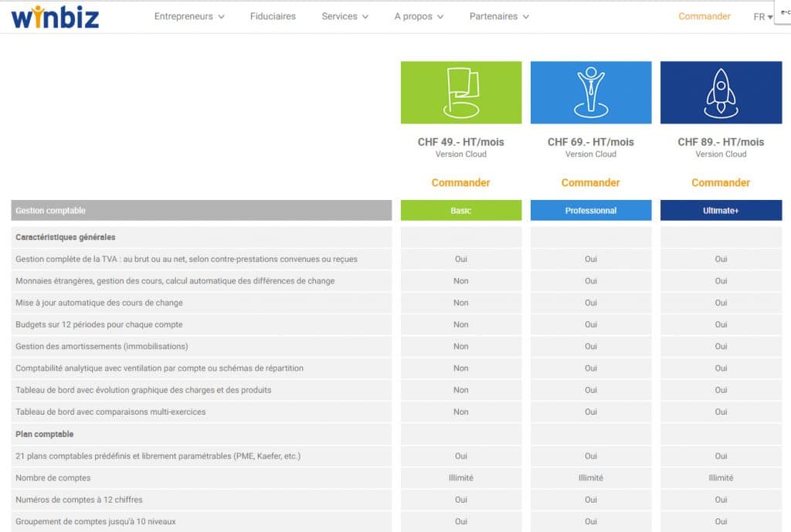
Task: Click the blue Professionnal column header
Action: [x=591, y=210]
